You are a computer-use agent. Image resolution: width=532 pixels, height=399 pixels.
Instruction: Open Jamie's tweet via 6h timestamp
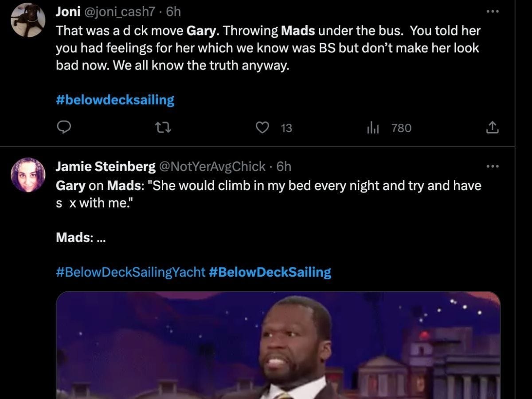tap(284, 166)
